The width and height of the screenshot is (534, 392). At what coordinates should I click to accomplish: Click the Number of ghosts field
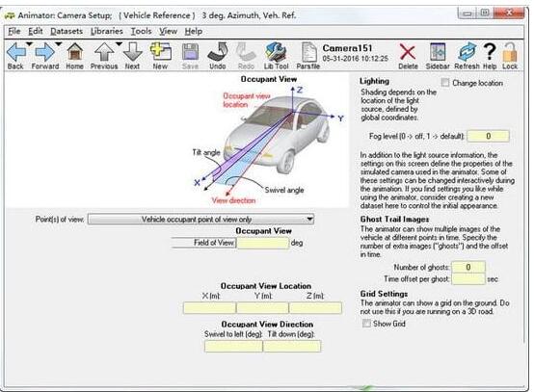click(468, 267)
